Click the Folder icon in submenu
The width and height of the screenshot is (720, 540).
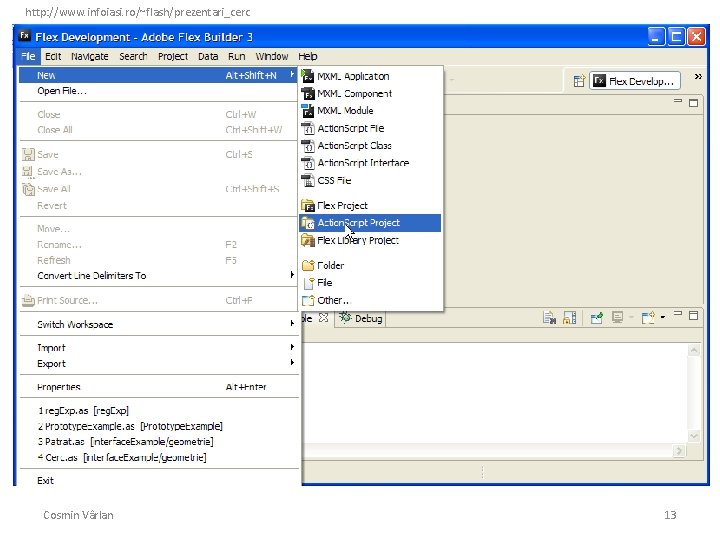[x=308, y=265]
